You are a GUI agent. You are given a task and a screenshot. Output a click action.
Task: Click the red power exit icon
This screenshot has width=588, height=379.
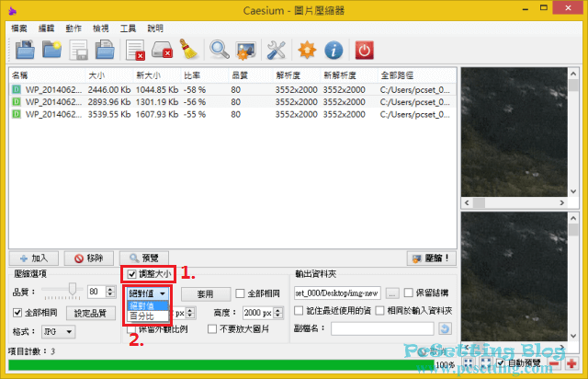pos(365,50)
